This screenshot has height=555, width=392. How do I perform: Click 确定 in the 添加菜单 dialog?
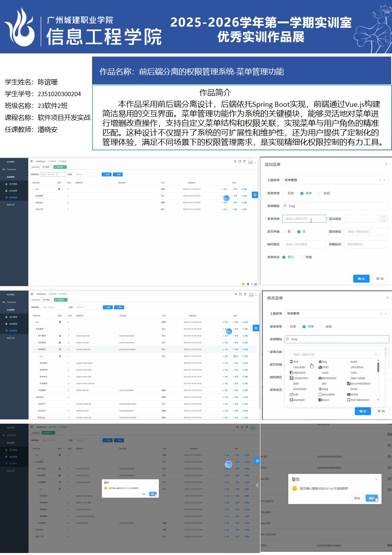coord(361,278)
